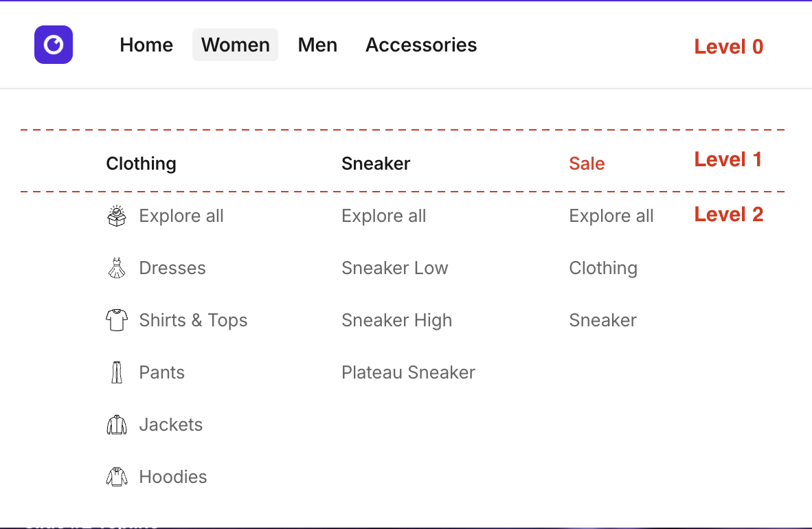Open the red Sale category heading
This screenshot has width=812, height=529.
pyautogui.click(x=587, y=164)
